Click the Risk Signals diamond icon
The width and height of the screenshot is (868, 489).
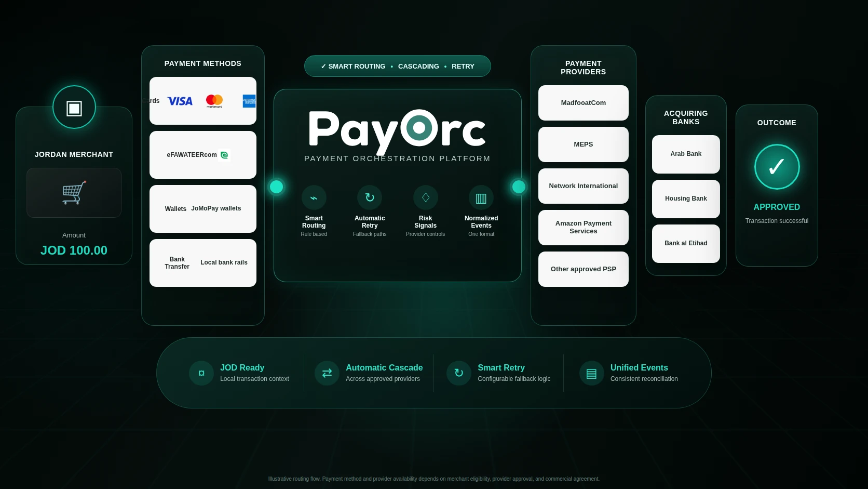click(426, 198)
